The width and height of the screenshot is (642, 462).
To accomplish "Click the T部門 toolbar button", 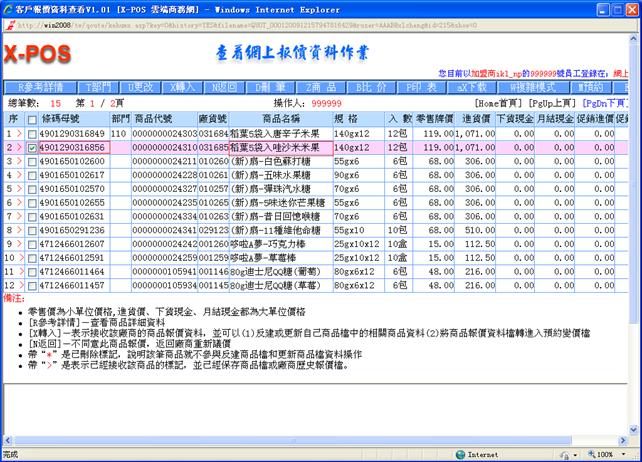I will pyautogui.click(x=96, y=88).
